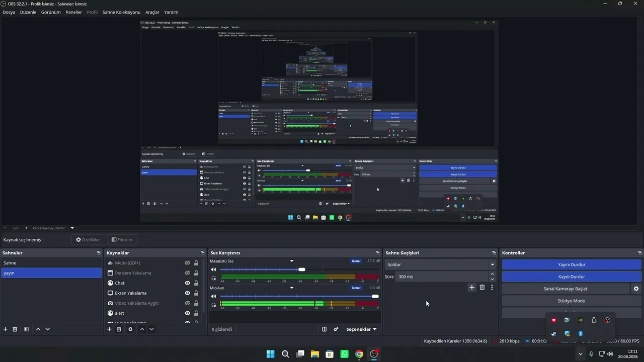Open Masaüstü Ses mixer dropdown arrow
The width and height of the screenshot is (644, 362).
click(292, 261)
